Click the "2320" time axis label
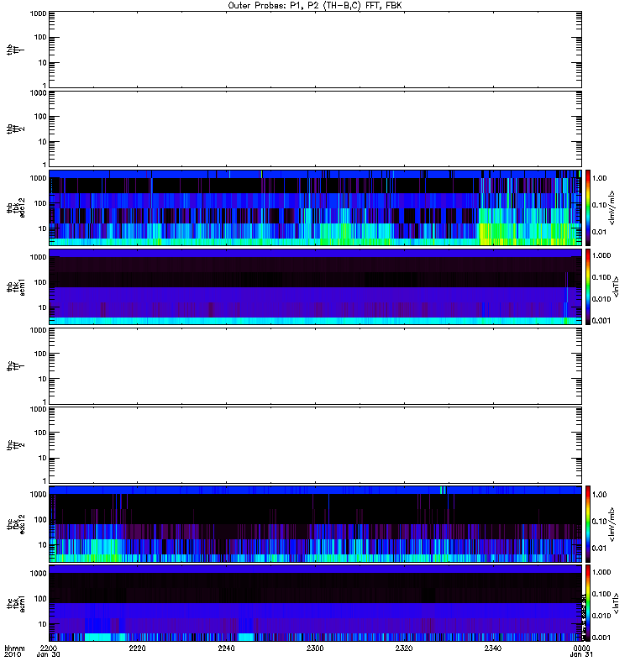This screenshot has height=672, width=630. (404, 648)
